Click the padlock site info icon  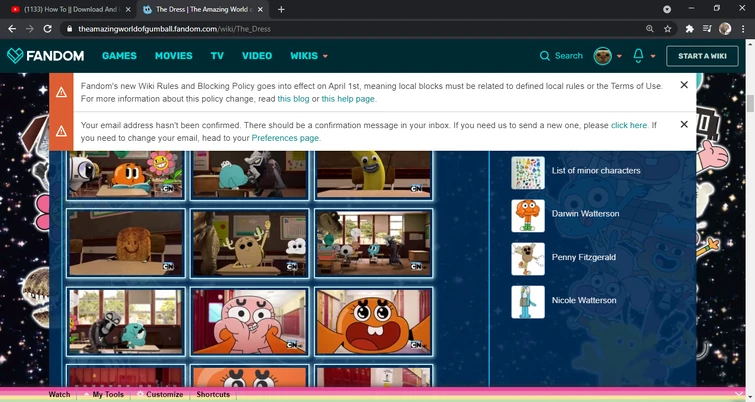pos(69,29)
